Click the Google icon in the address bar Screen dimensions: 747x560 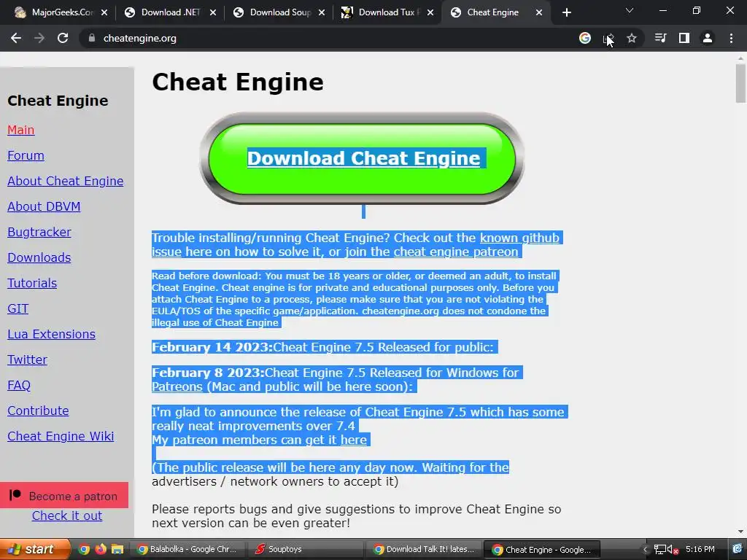pyautogui.click(x=584, y=38)
